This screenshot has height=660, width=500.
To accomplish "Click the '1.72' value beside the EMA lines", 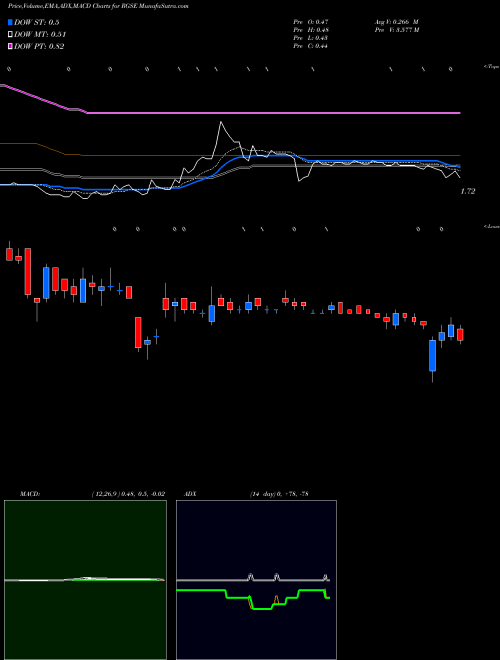I will coord(468,192).
